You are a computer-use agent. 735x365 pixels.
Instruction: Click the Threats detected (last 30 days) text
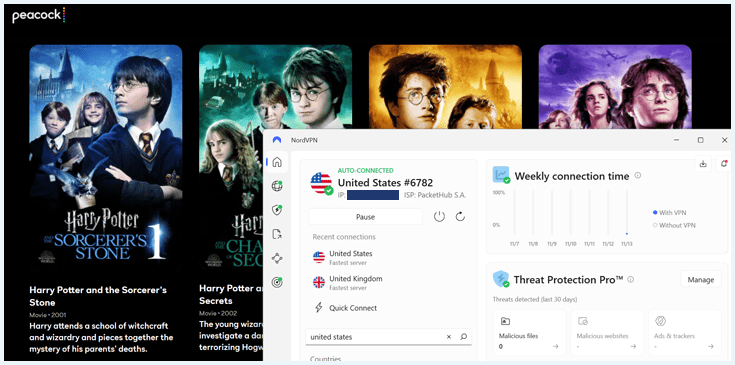point(535,299)
